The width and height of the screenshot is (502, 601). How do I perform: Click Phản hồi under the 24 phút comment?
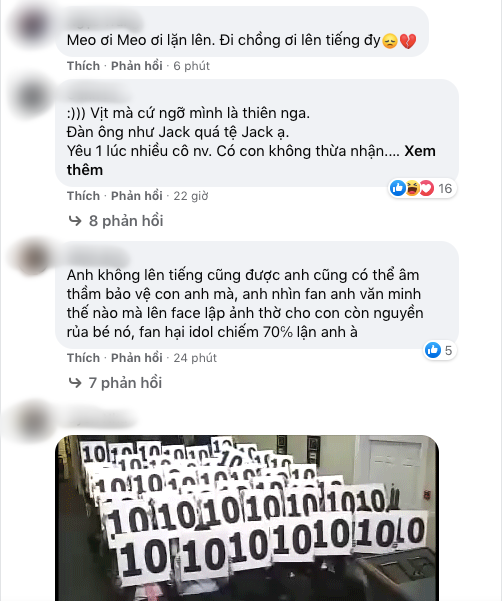pos(137,358)
